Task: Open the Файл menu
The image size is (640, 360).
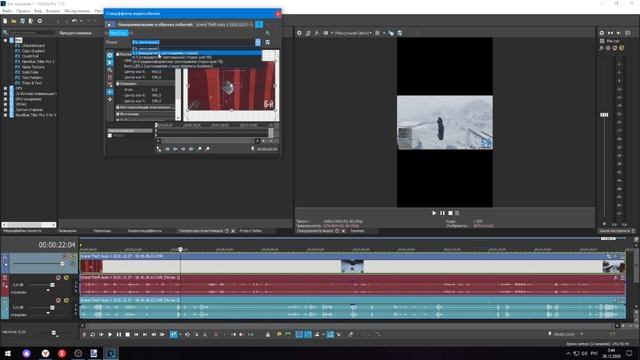Action: pos(7,11)
